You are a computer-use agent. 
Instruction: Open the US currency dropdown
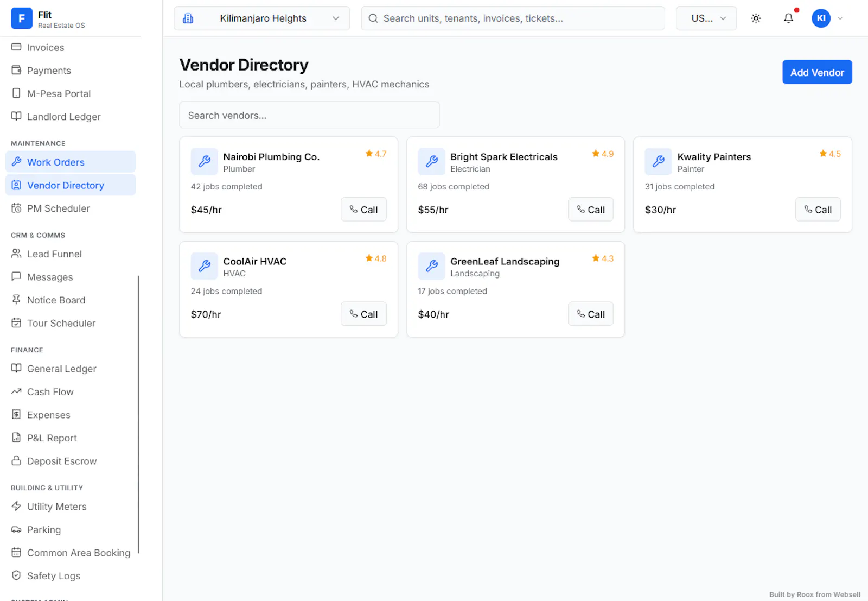pos(706,18)
